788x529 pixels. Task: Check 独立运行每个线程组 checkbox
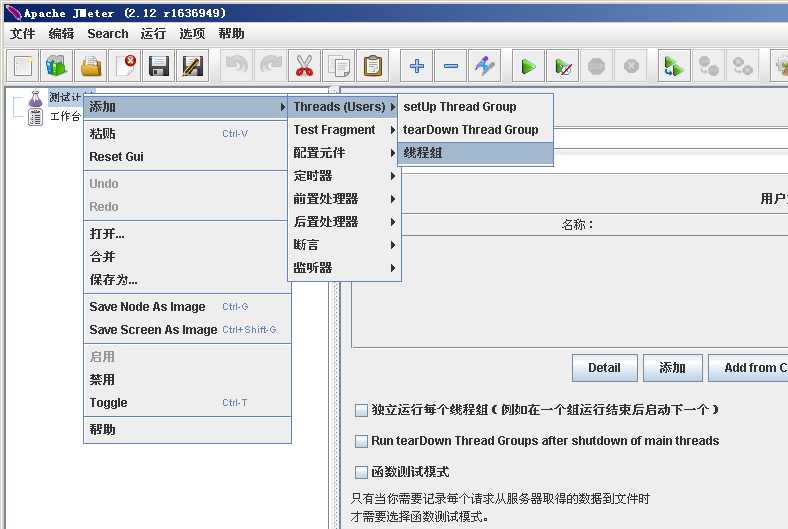click(361, 410)
